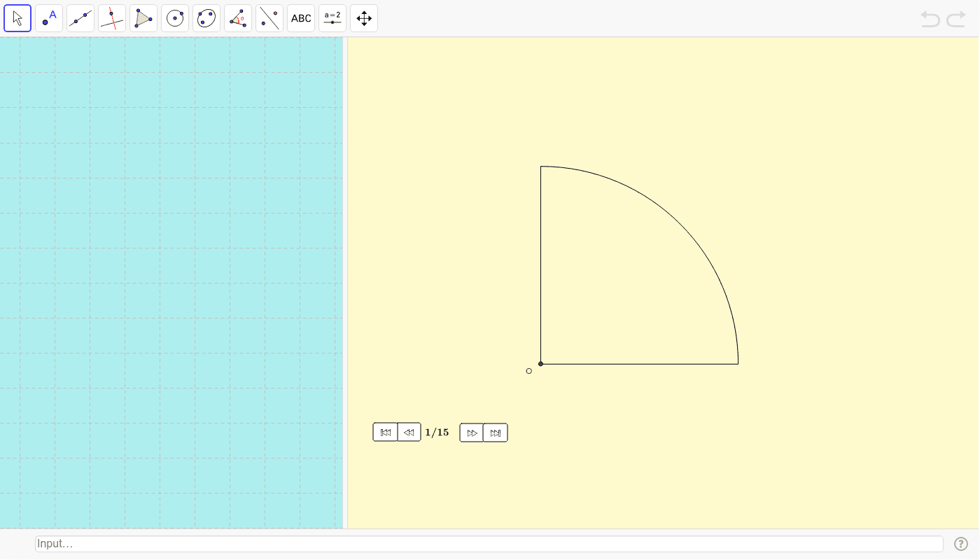Click the Input field
Viewport: 980px width, 560px height.
click(489, 544)
